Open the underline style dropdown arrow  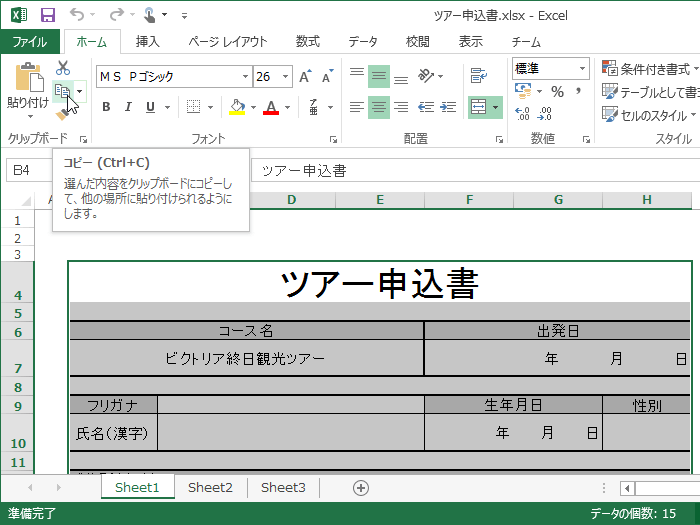[x=167, y=107]
